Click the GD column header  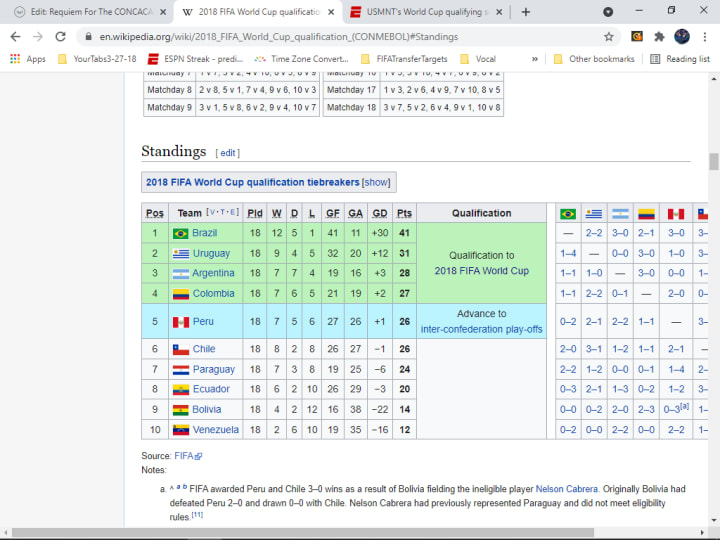[x=380, y=213]
